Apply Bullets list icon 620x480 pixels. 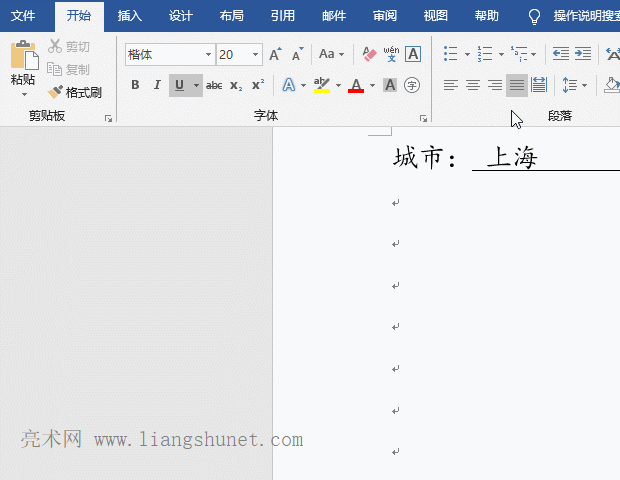click(x=450, y=54)
